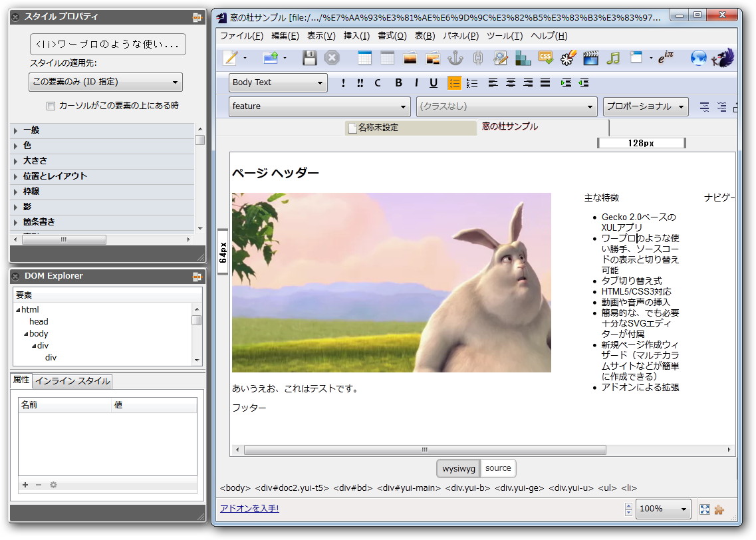756x540 pixels.
Task: Insert a video clip
Action: [590, 58]
